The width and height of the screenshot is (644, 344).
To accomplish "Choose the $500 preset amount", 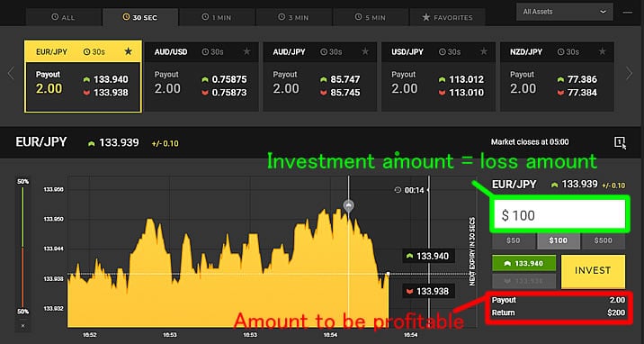I will [x=604, y=240].
